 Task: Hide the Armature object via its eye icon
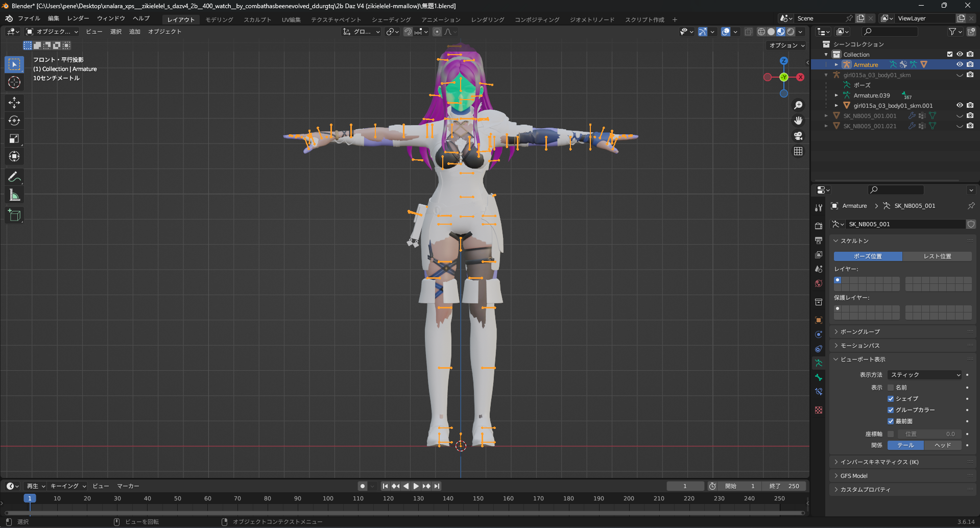click(x=960, y=64)
